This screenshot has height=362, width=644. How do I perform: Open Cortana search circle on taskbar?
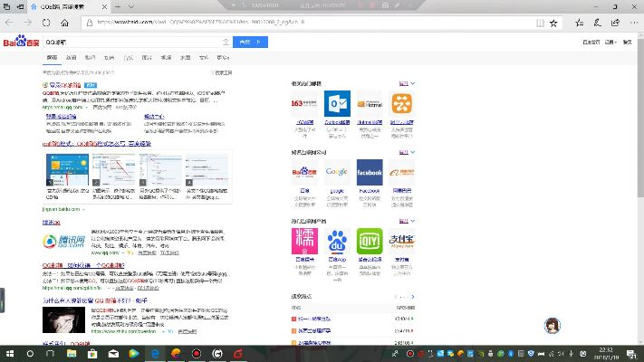[x=30, y=353]
